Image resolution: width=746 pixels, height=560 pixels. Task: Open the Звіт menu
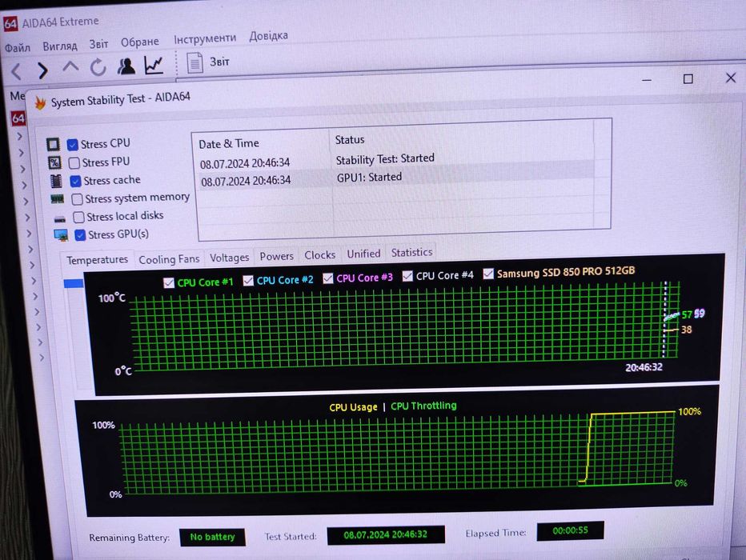coord(99,44)
